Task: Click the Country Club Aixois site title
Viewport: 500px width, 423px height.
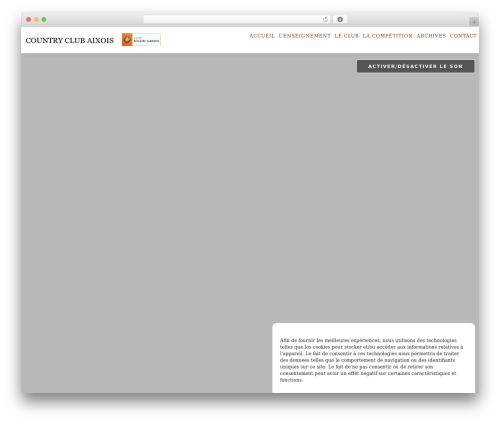Action: [x=70, y=40]
